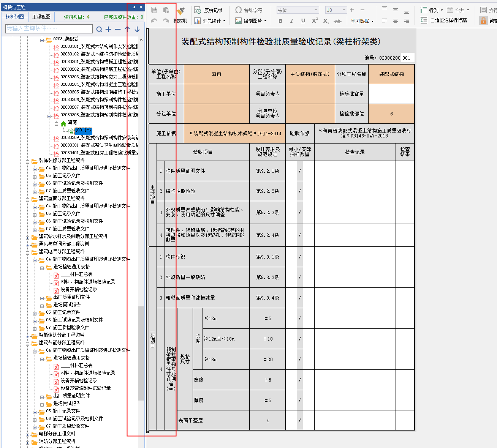Collapse the 装饰装修分部工程资料 node

pos(28,161)
